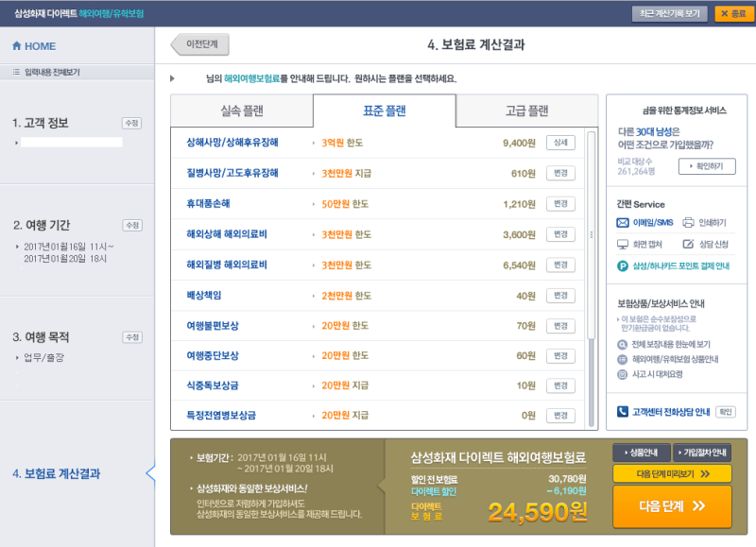Click 변경 for 배상책임
Image resolution: width=756 pixels, height=547 pixels.
560,296
